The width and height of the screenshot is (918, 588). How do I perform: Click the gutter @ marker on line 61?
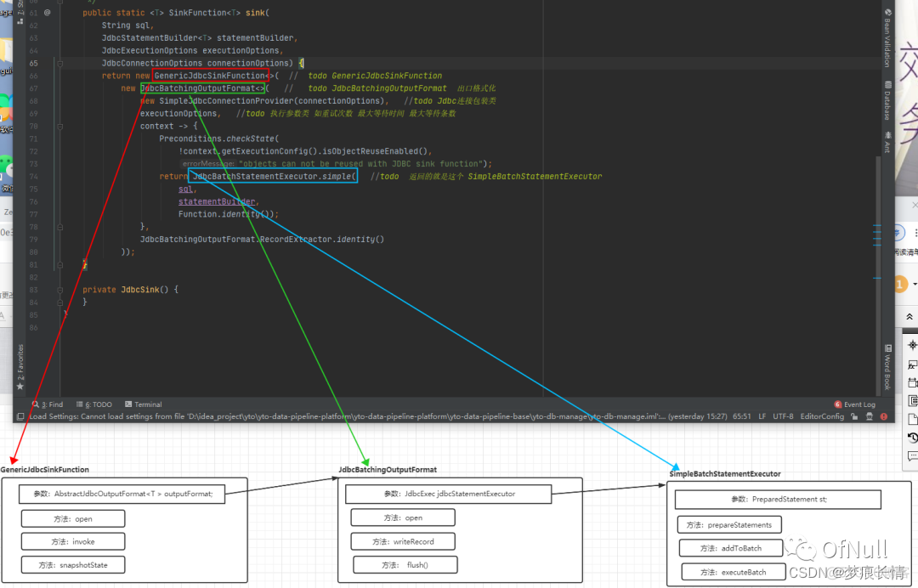[x=47, y=13]
